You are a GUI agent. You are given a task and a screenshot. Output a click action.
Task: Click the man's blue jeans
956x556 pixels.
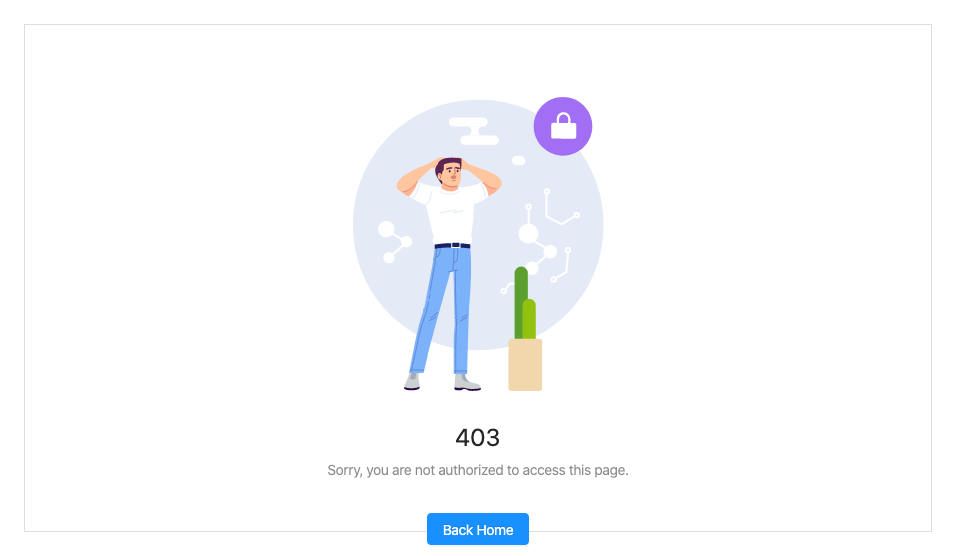coord(442,310)
